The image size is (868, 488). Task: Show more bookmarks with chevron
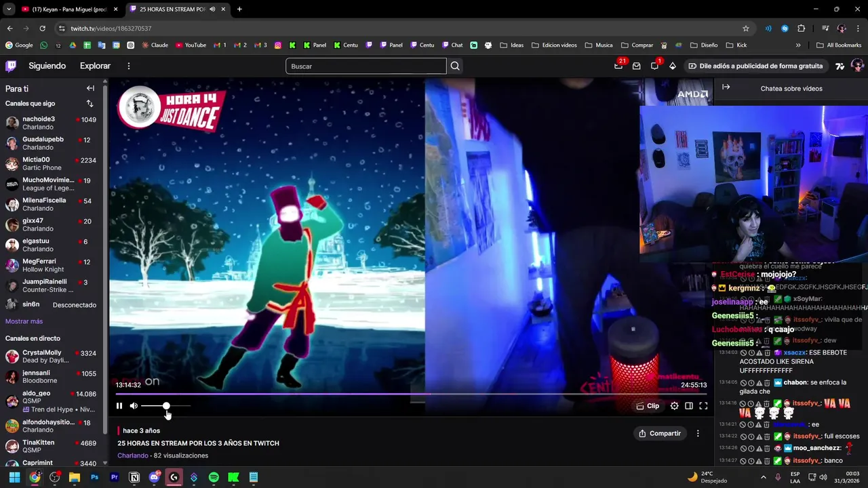click(798, 45)
